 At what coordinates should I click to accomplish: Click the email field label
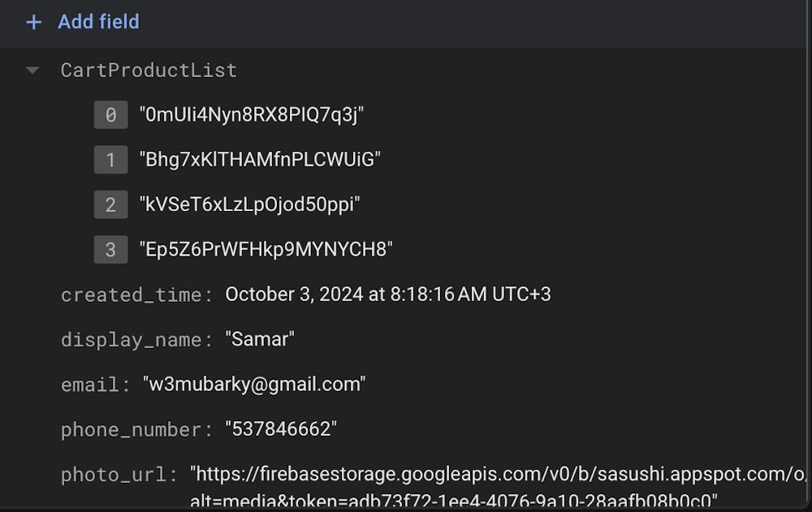[95, 384]
